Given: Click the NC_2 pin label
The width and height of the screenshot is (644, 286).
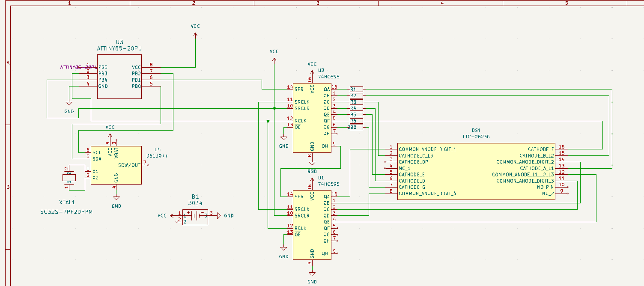Looking at the screenshot, I should coord(548,194).
